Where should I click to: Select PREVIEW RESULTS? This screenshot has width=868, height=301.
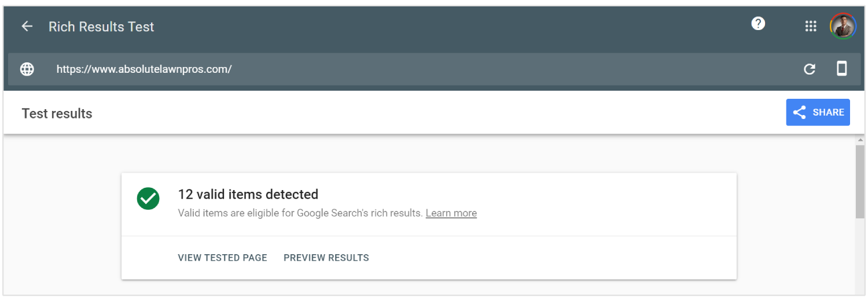[326, 258]
